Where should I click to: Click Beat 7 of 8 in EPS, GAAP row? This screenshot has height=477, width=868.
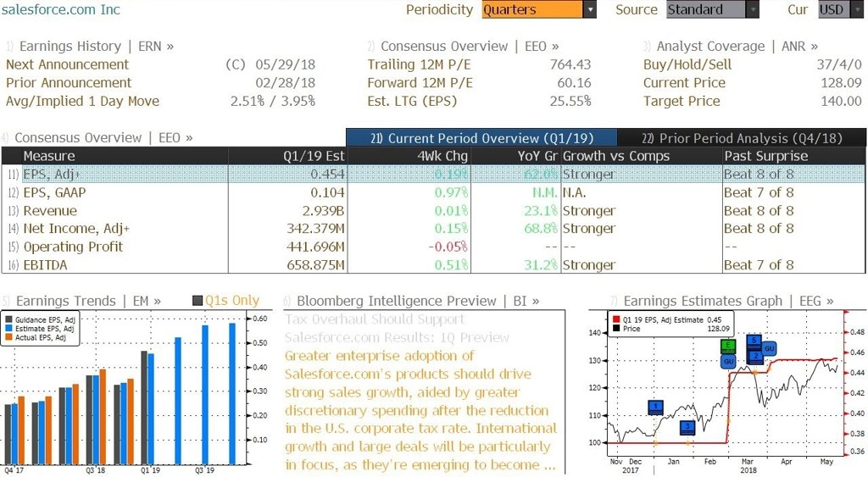(x=759, y=192)
